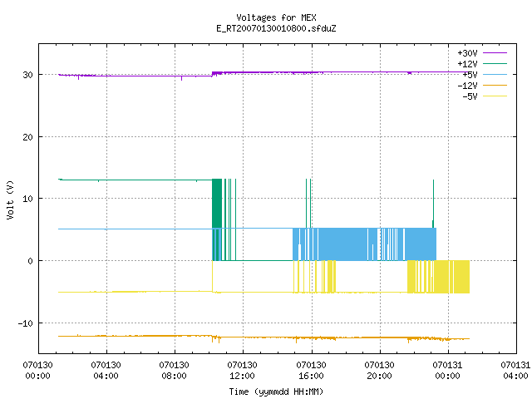Screen dimensions: 532x399
Task: Click x-axis tick '070130 16:00'
Action: click(x=311, y=371)
